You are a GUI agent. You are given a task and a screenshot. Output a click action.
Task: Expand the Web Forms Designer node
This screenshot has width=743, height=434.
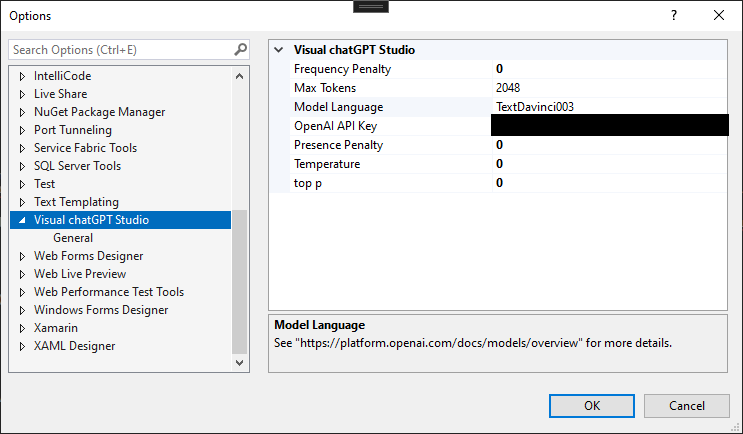[x=22, y=256]
